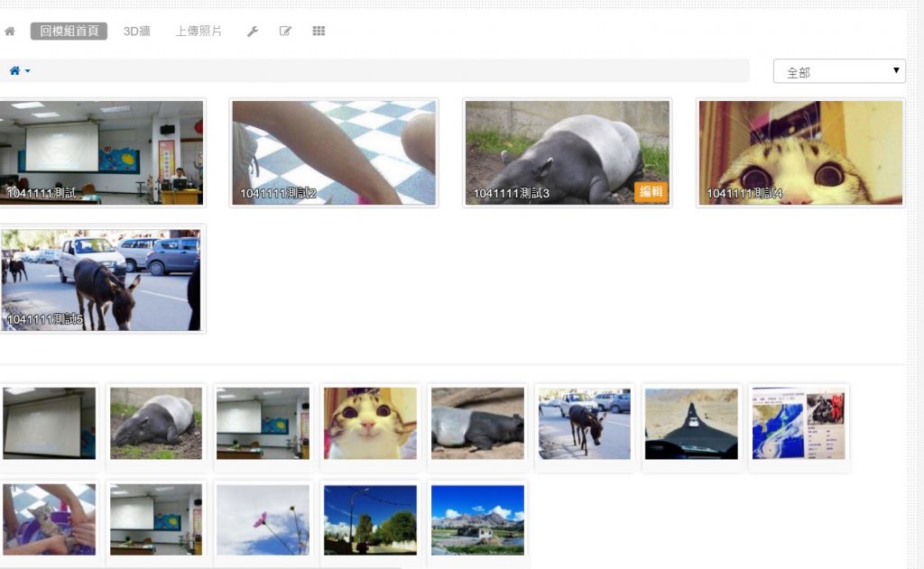Open the 1041111測試2 checkered floor album
Image resolution: width=924 pixels, height=569 pixels.
[334, 151]
